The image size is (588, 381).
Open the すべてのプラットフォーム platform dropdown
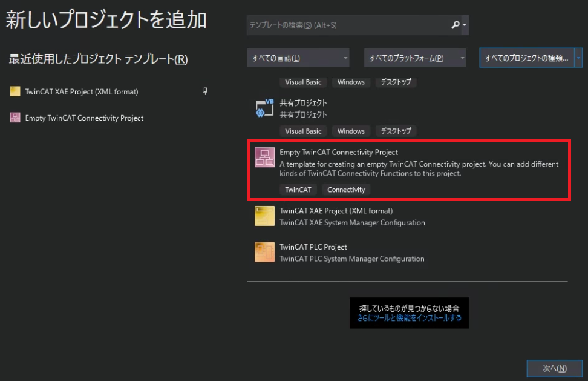[415, 58]
